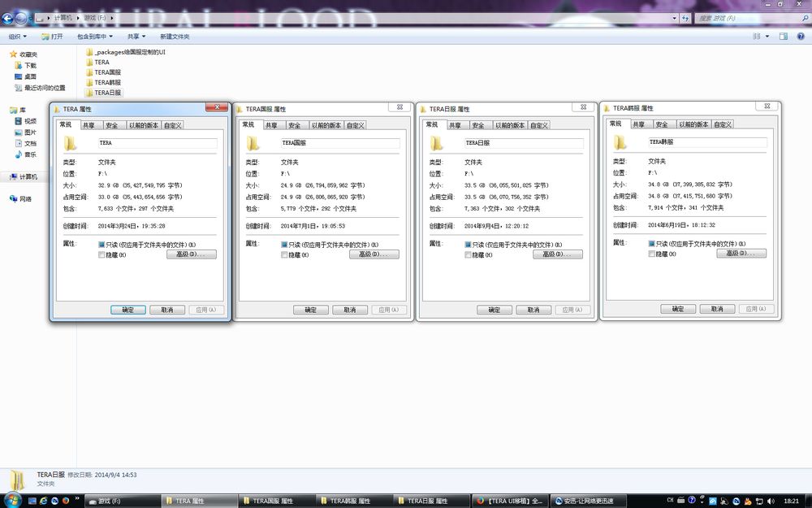Toggle 只读 checkbox in TERA国服 属性 dialog
Viewport: 812px width, 508px height.
[284, 245]
